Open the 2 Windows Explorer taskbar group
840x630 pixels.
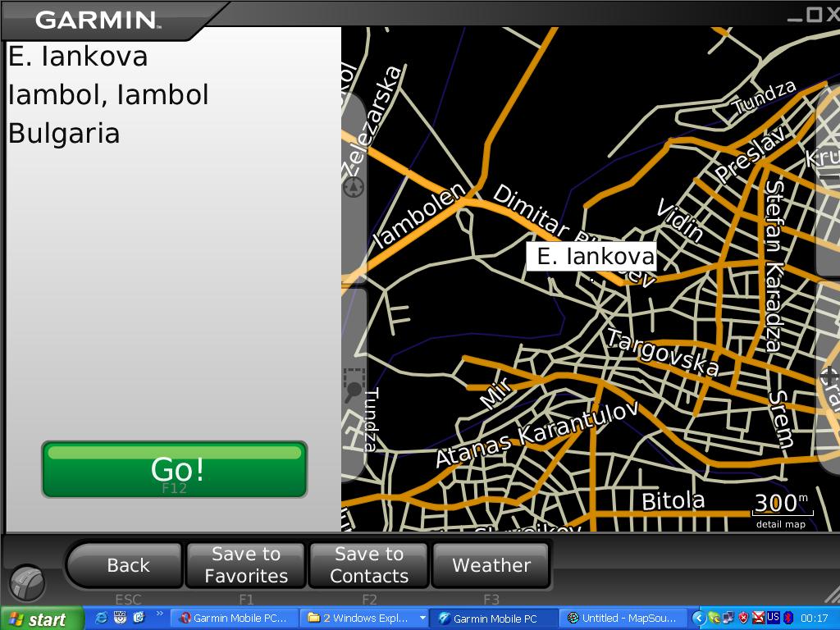point(364,619)
